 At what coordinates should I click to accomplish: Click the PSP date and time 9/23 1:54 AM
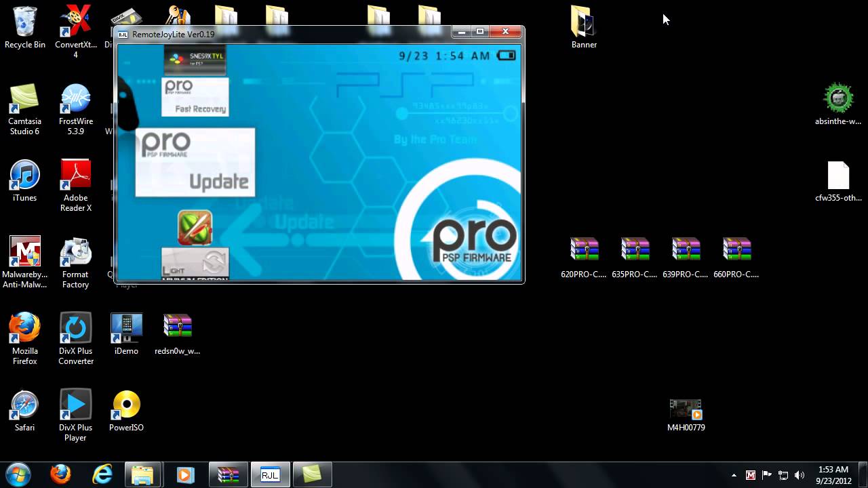(444, 56)
